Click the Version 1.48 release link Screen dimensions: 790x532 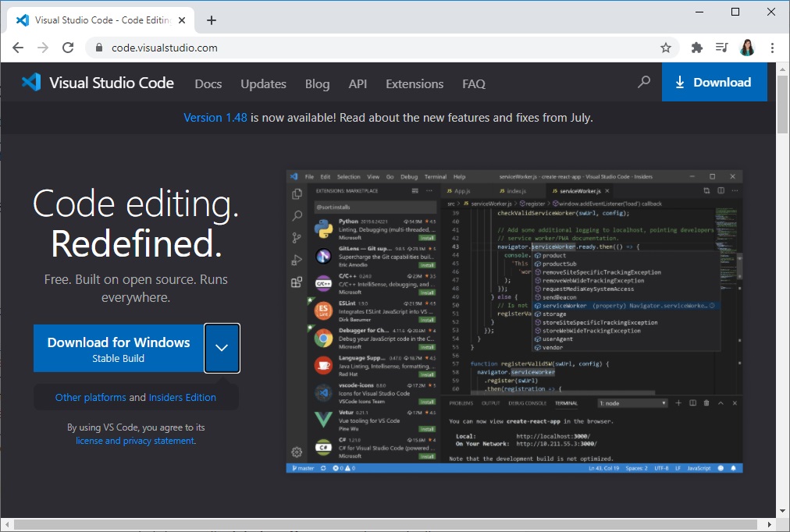215,118
